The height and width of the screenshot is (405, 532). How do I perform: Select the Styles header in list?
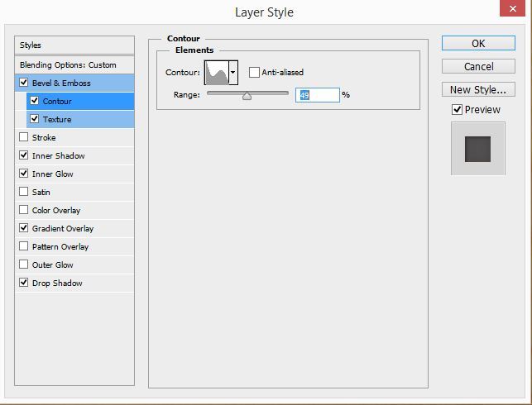[74, 45]
